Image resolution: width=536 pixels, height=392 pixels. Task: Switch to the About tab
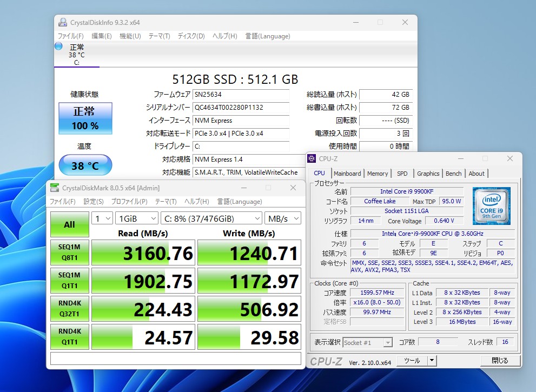click(477, 173)
